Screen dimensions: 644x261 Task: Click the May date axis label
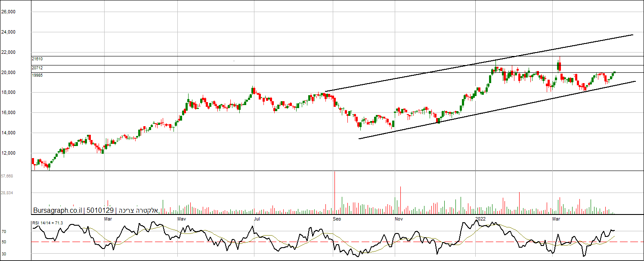point(182,219)
